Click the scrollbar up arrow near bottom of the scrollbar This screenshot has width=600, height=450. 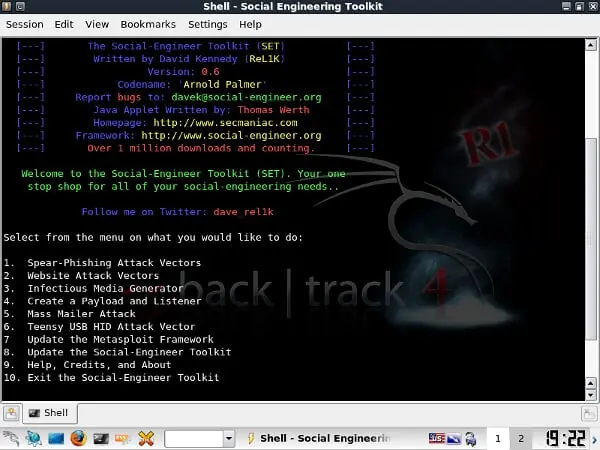coord(591,383)
